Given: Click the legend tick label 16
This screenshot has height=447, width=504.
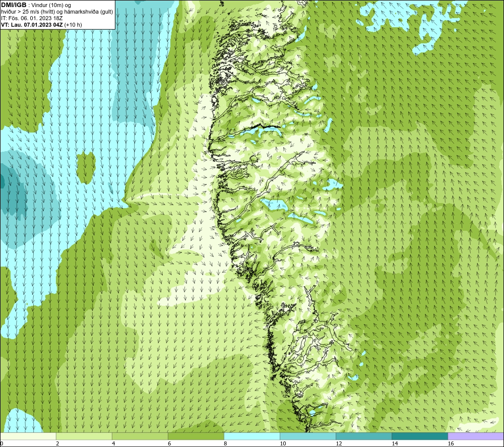Looking at the screenshot, I should pos(451,444).
